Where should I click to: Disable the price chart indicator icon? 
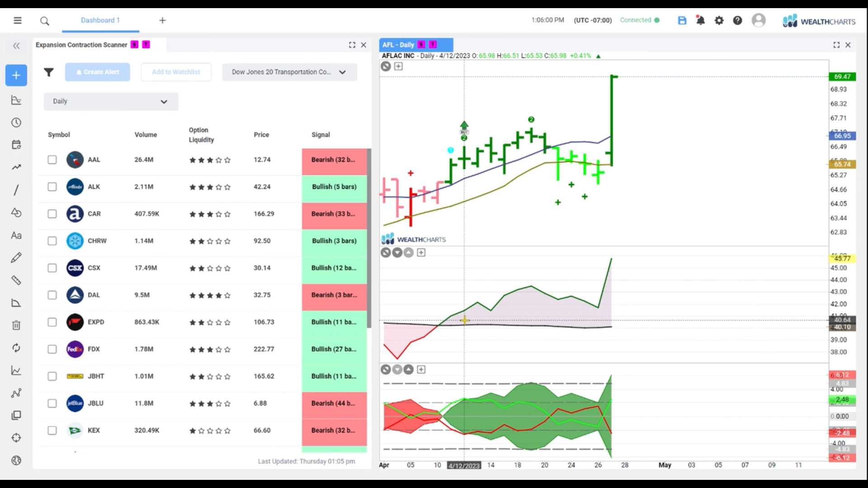pyautogui.click(x=386, y=66)
